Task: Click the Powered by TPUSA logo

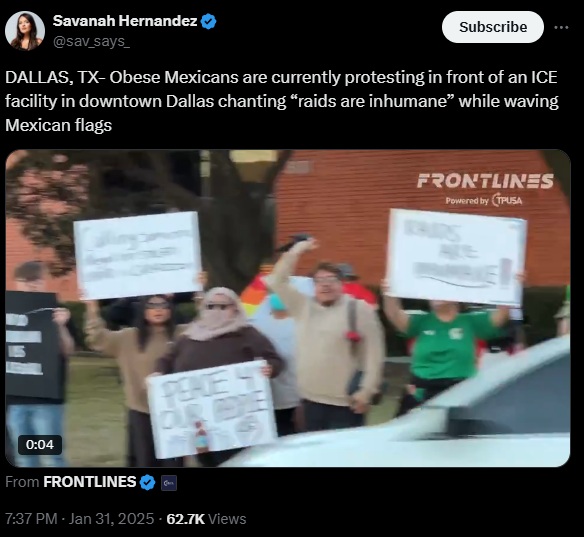Action: pos(484,200)
